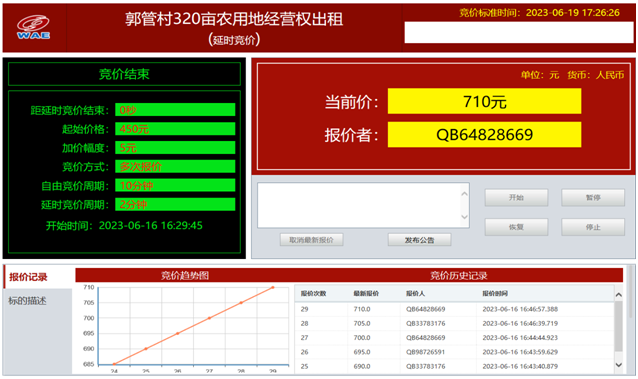Click the history table scroll-up arrow
This screenshot has height=379, width=638.
(618, 294)
